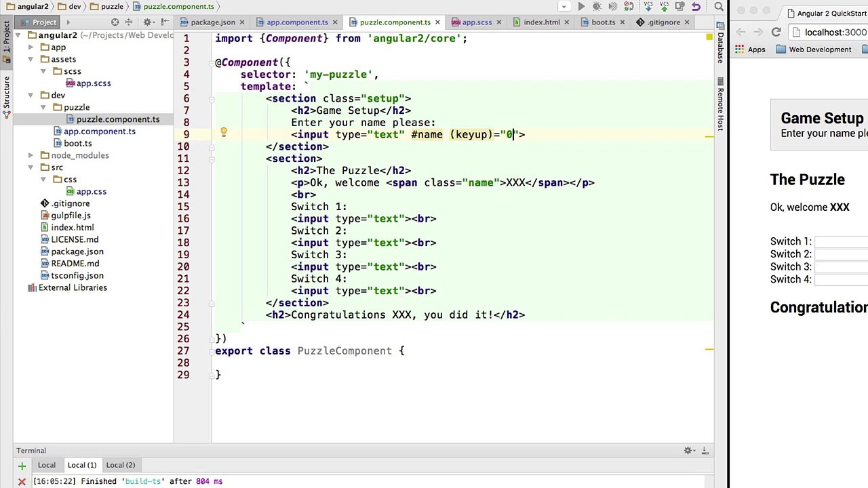Click the lightbulb intention icon on line 9
Viewport: 868px width, 488px height.
point(224,134)
